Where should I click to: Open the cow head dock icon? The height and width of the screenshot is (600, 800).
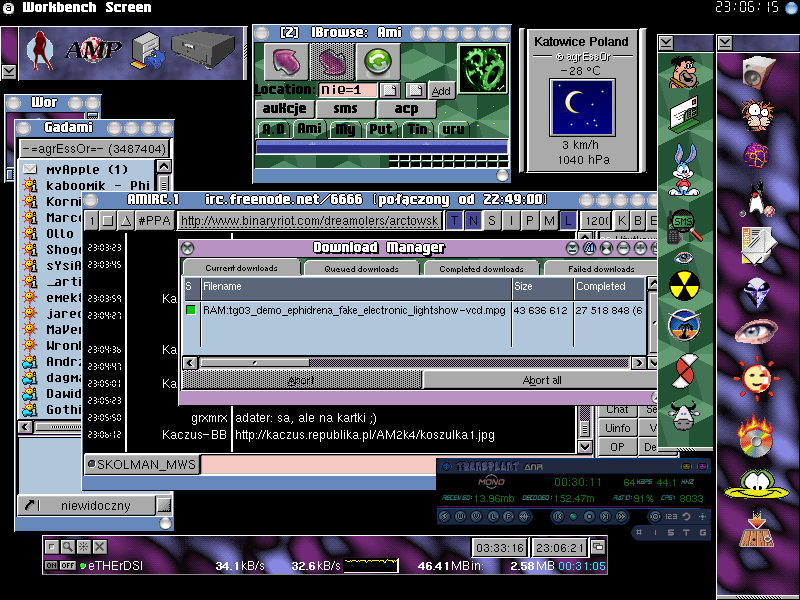(x=684, y=416)
